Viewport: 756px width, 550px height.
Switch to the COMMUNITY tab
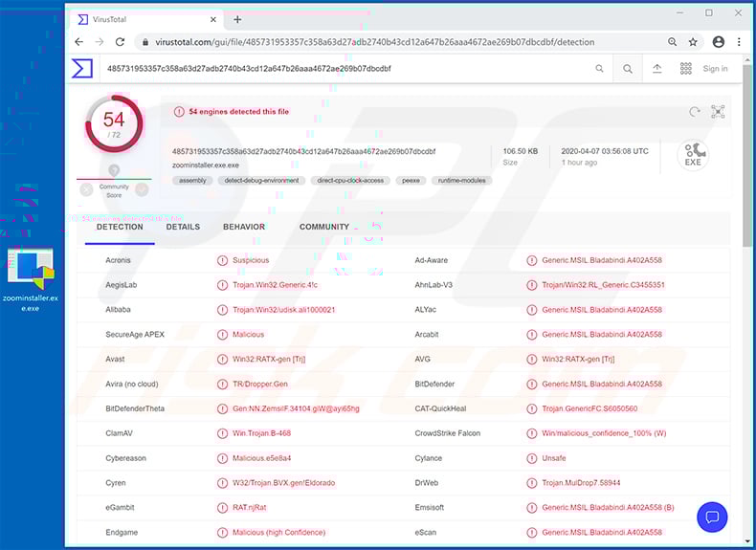[324, 227]
